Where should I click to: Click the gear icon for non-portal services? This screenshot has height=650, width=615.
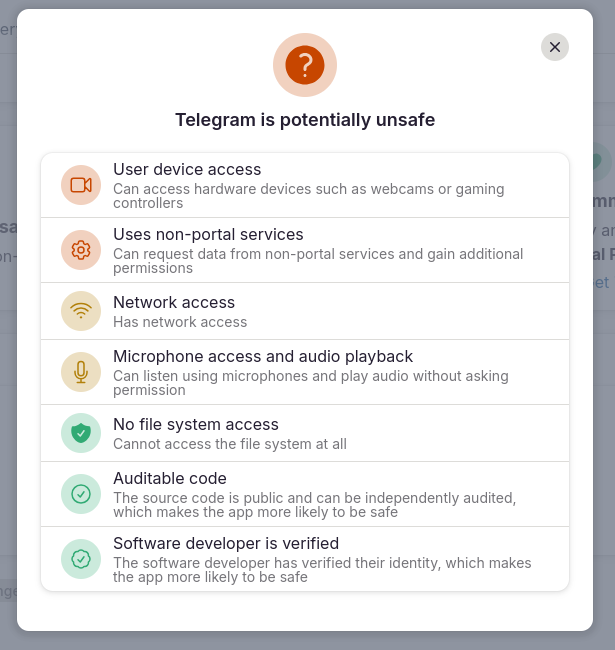pos(81,250)
